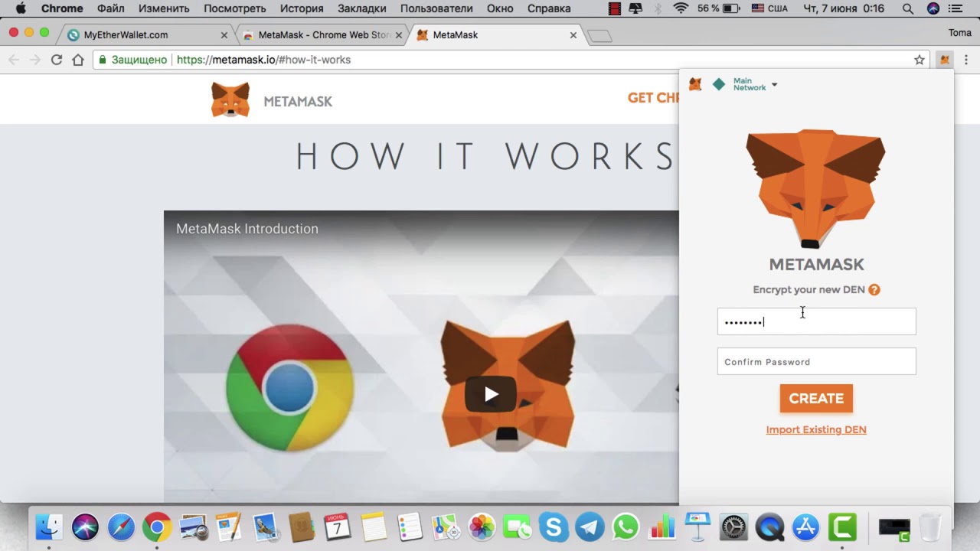Screen dimensions: 980x551
Task: Reload the metamask.io page
Action: coord(57,60)
